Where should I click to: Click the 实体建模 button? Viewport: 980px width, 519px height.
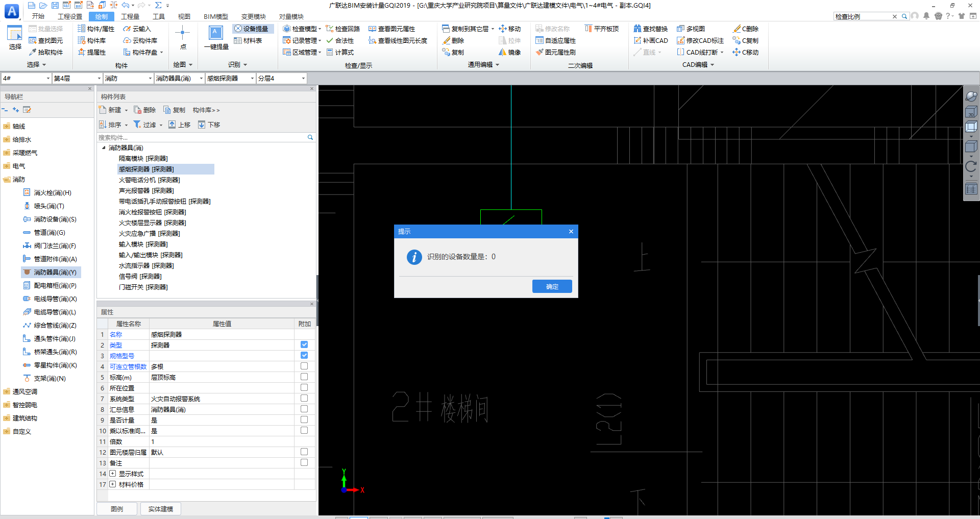(161, 509)
